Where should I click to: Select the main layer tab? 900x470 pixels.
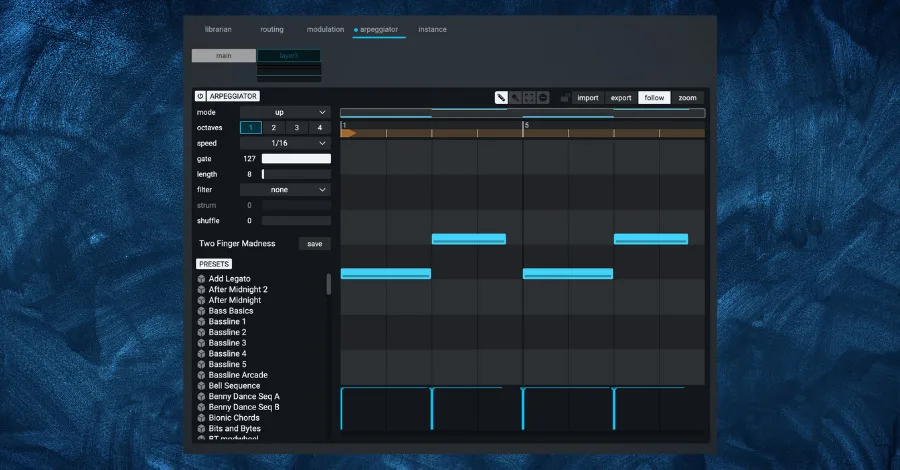[x=224, y=56]
